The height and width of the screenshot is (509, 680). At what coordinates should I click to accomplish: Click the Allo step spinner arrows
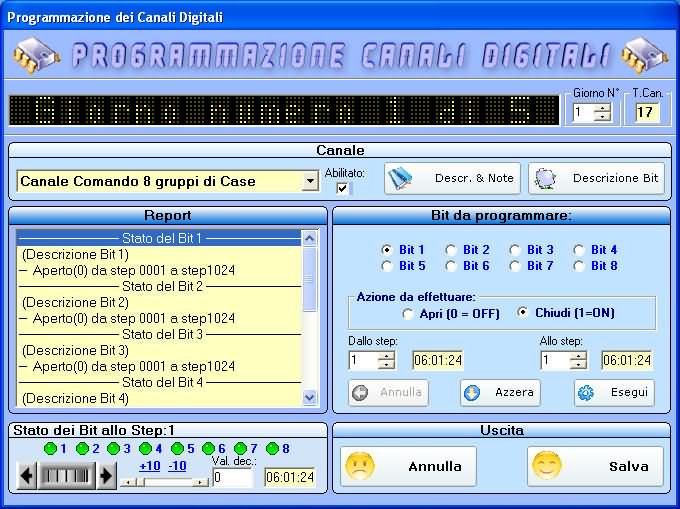578,360
